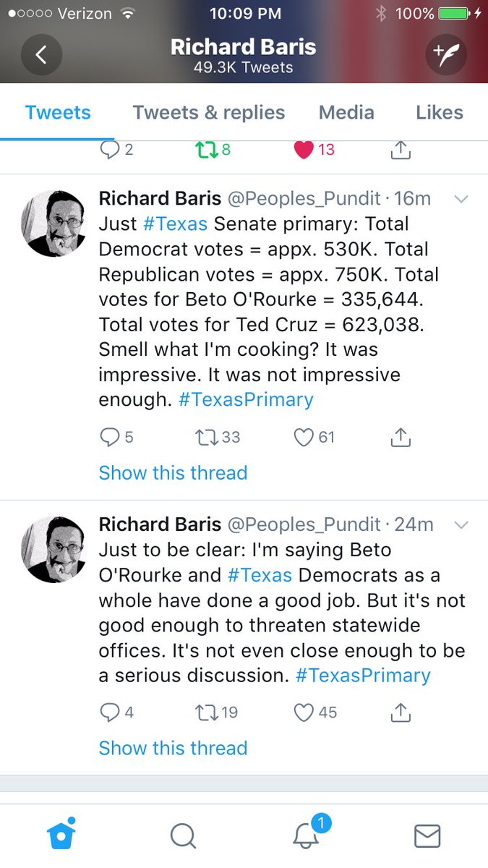This screenshot has height=868, width=488.
Task: Open the Home tab in bottom bar
Action: (x=61, y=835)
